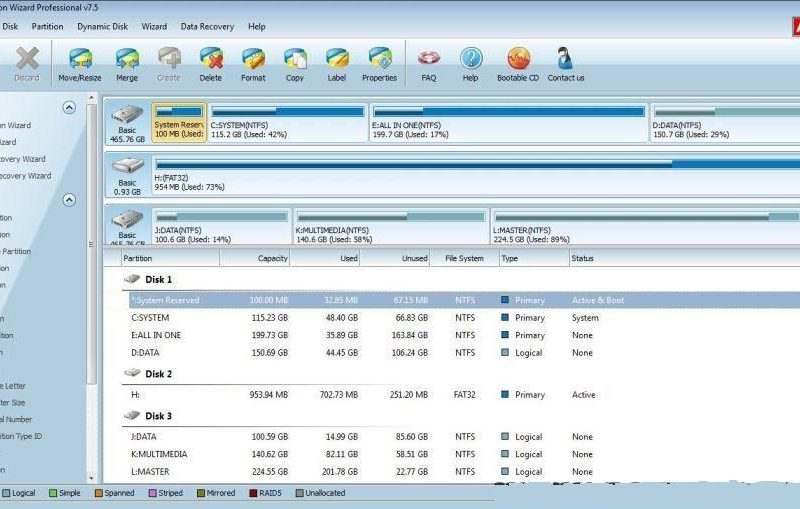Click the sidebar scrollbar up arrow
The image size is (800, 509).
(92, 97)
